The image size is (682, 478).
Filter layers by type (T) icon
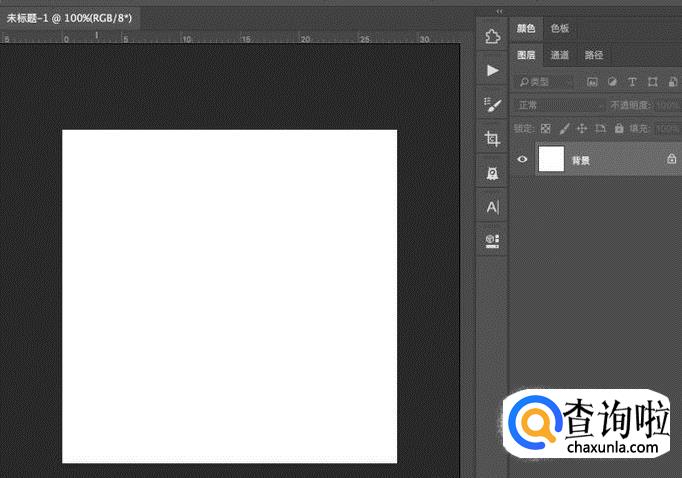[632, 81]
